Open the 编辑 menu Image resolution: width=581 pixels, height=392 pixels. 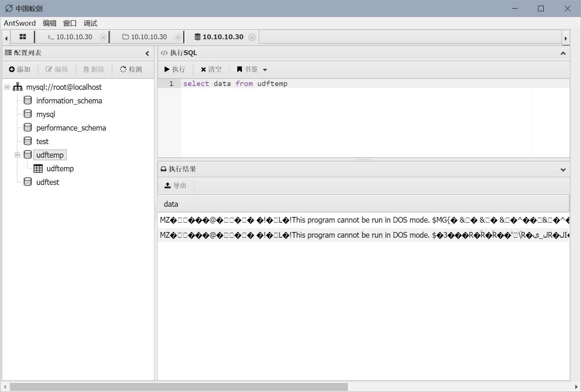coord(49,23)
